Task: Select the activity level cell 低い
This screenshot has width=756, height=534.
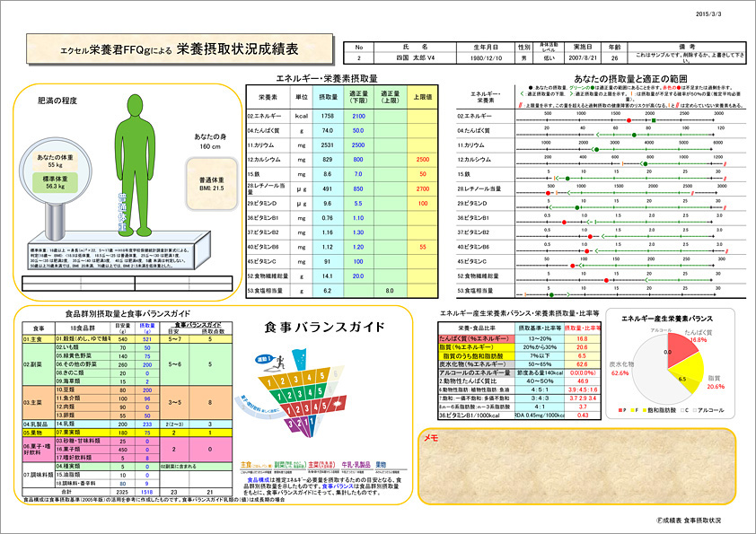Action: 549,57
